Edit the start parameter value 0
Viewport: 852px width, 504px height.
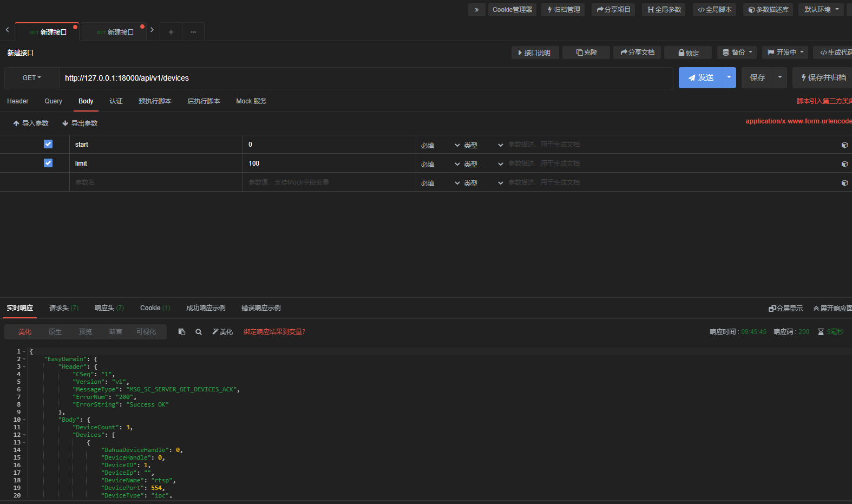(329, 145)
